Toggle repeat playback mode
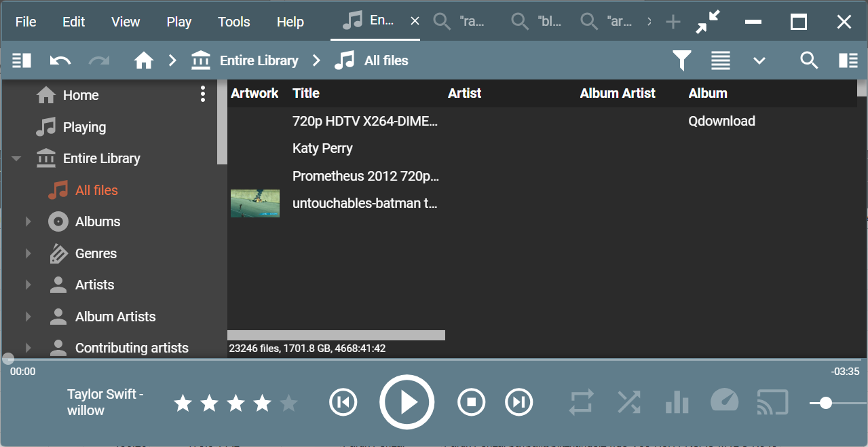 [581, 402]
